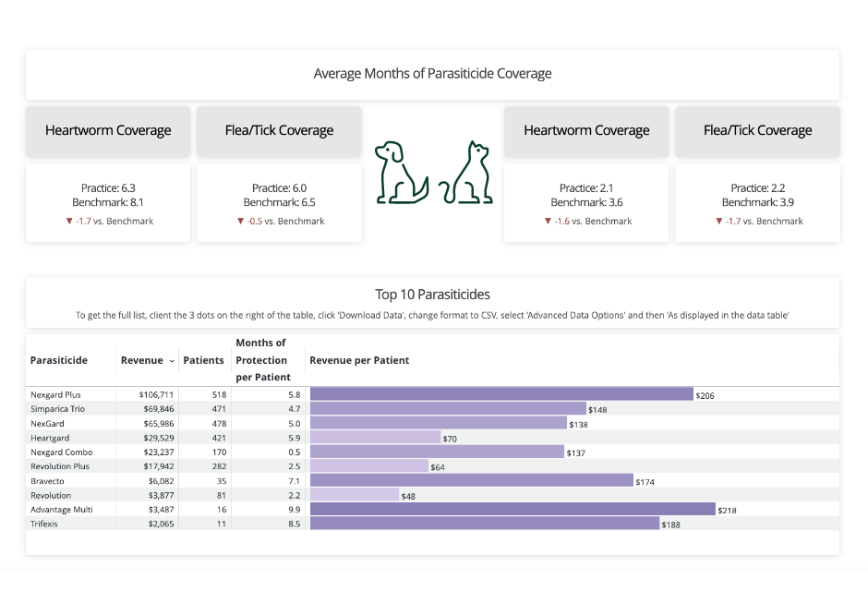
Task: Click the Heartgard $70 bar
Action: point(375,437)
